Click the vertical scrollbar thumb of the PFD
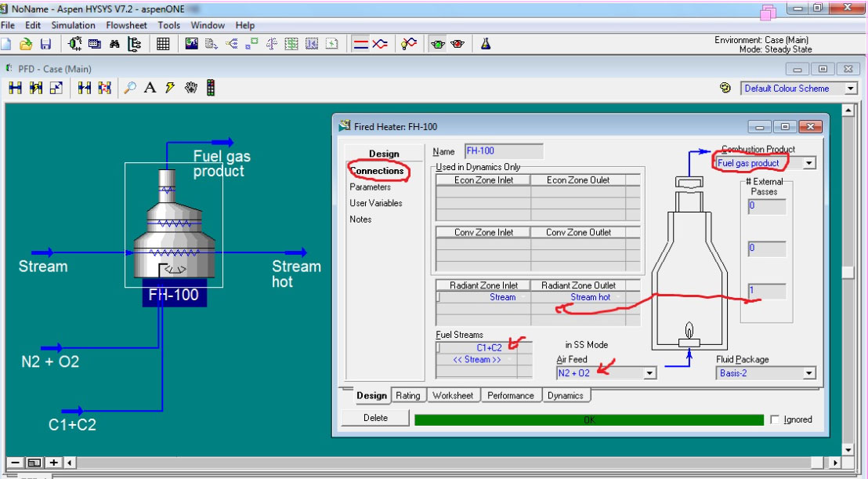Screen dimensions: 868x479 coord(847,273)
